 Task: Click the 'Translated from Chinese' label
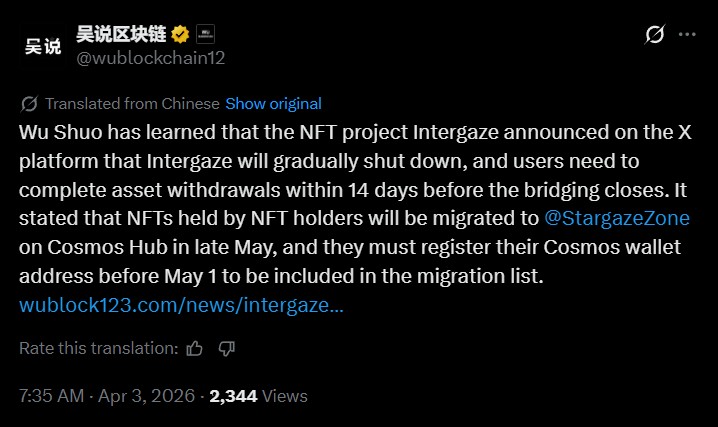(x=132, y=104)
